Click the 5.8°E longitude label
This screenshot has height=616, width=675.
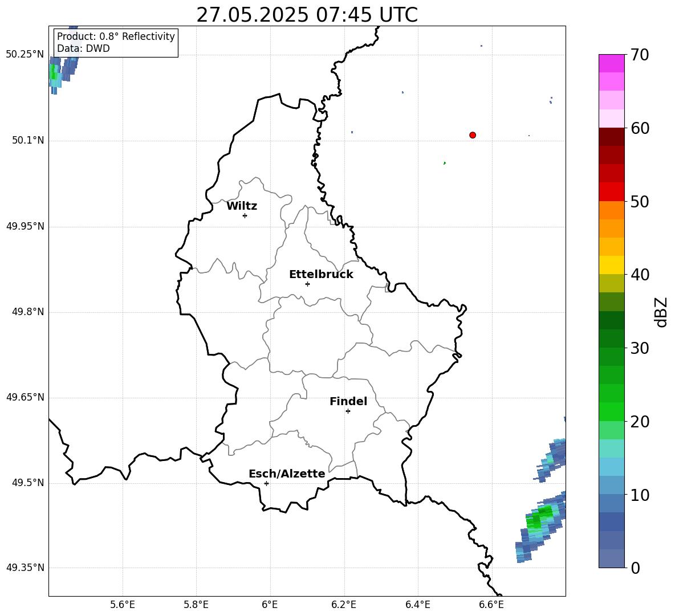(196, 605)
